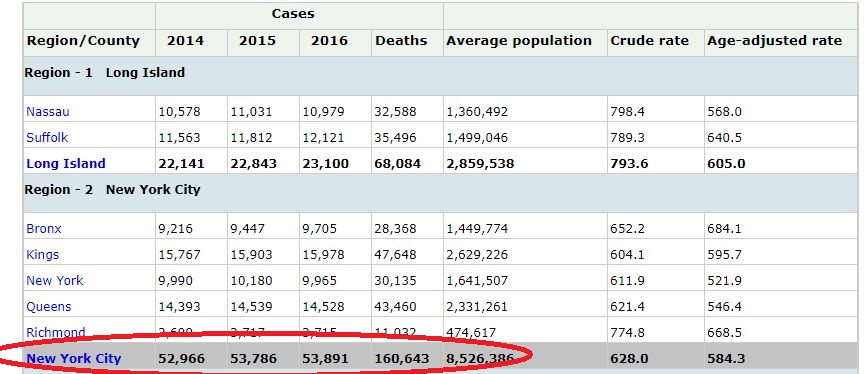Select the Age-adjusted rate column header
Viewport: 867px width, 374px height.
click(x=775, y=41)
